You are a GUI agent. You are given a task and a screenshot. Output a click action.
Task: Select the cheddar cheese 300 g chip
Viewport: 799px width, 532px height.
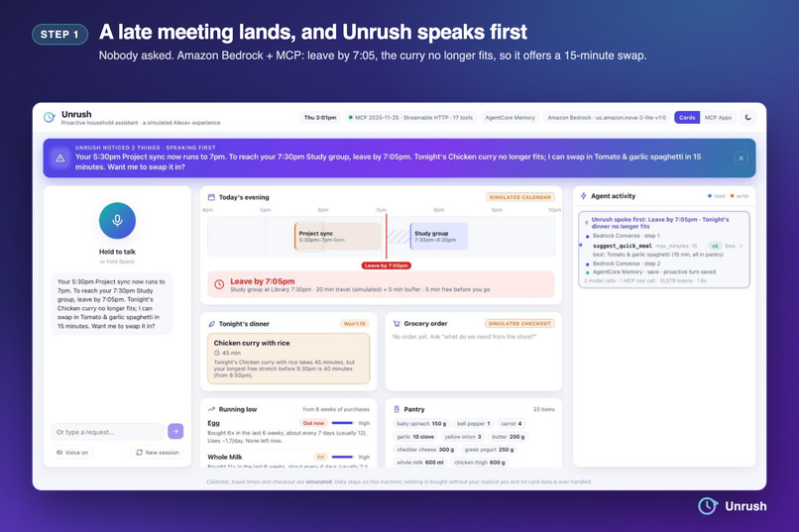425,450
